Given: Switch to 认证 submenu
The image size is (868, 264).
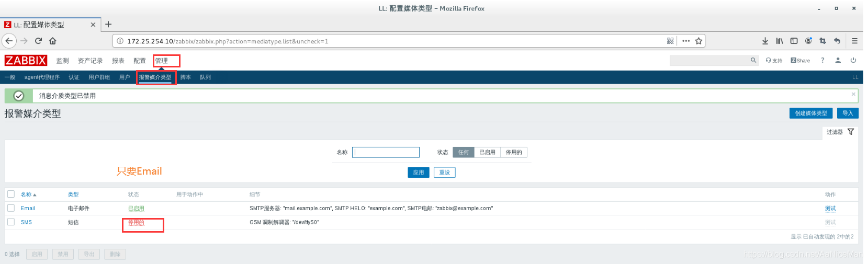Looking at the screenshot, I should click(74, 77).
